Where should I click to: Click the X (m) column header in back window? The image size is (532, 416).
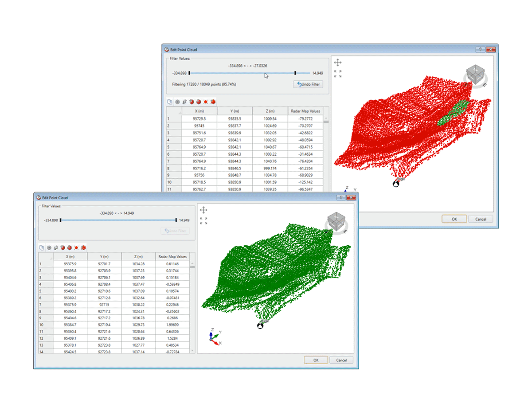pyautogui.click(x=199, y=111)
